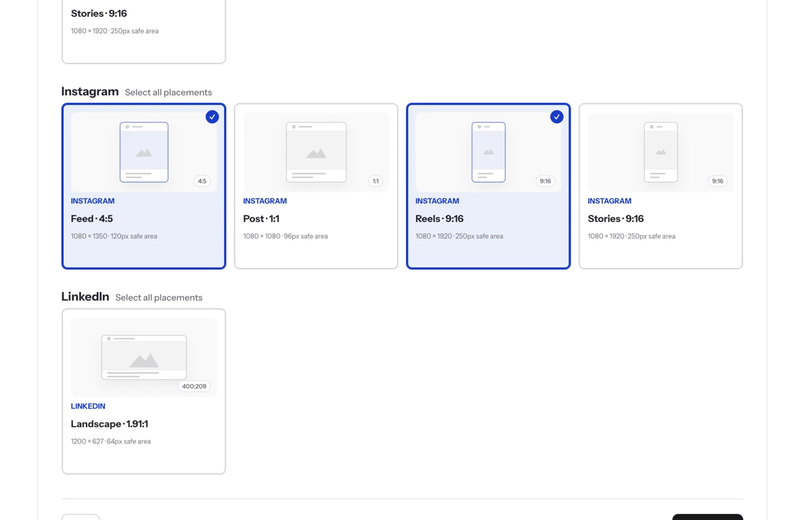This screenshot has width=812, height=520.
Task: Select the 'Post · 1:1' title
Action: pos(261,219)
